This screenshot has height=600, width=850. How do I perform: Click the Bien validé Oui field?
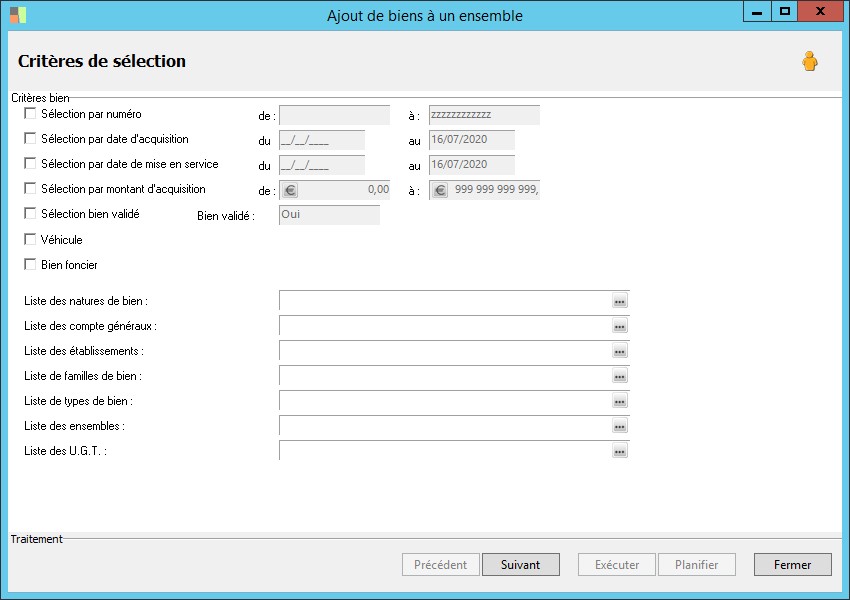pyautogui.click(x=329, y=215)
